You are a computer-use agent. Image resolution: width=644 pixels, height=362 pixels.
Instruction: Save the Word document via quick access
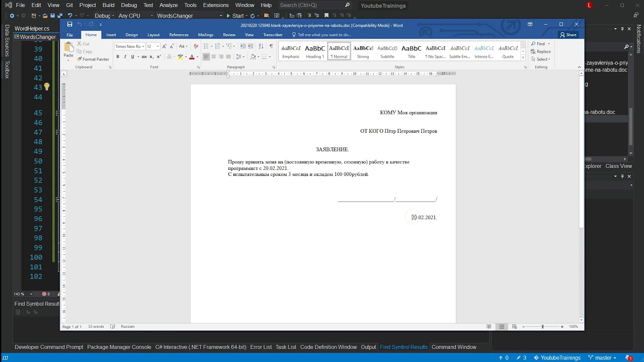69,24
